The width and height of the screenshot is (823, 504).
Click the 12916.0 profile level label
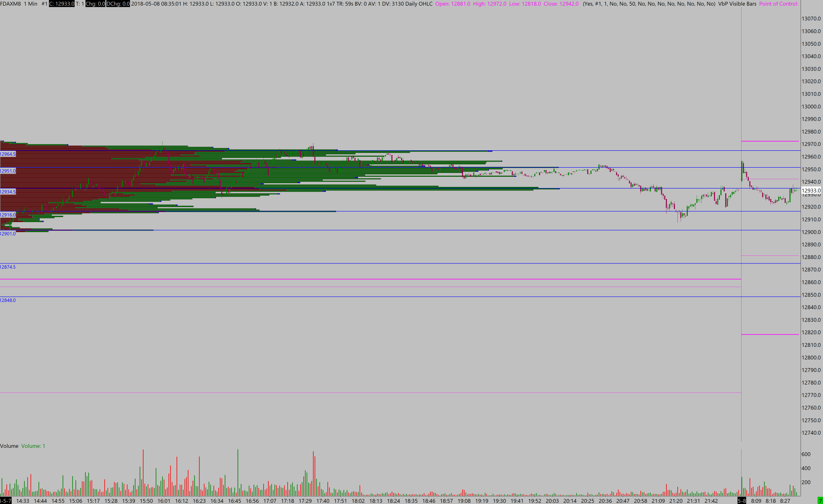(8, 215)
